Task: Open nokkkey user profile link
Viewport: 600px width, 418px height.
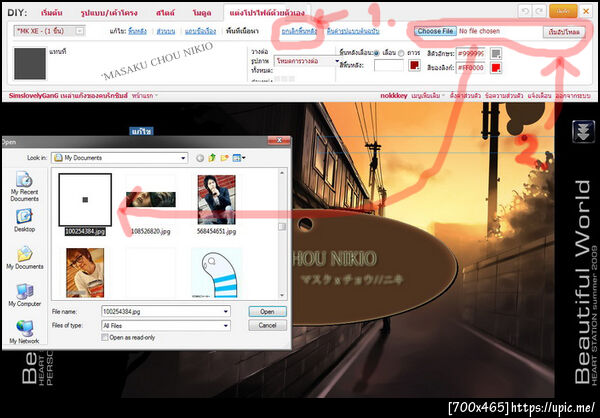Action: pyautogui.click(x=394, y=95)
